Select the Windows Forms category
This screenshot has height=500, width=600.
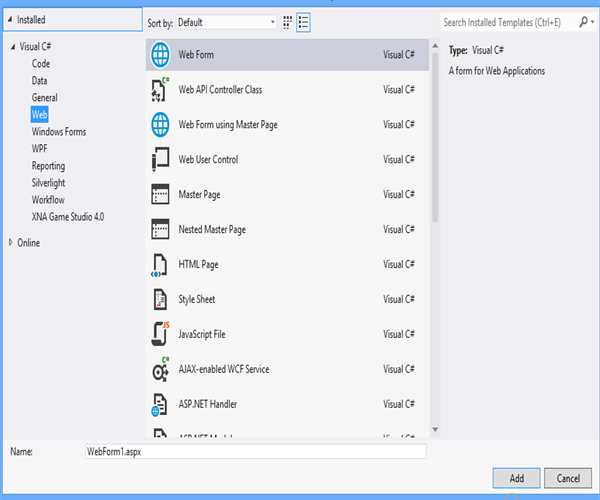point(59,132)
